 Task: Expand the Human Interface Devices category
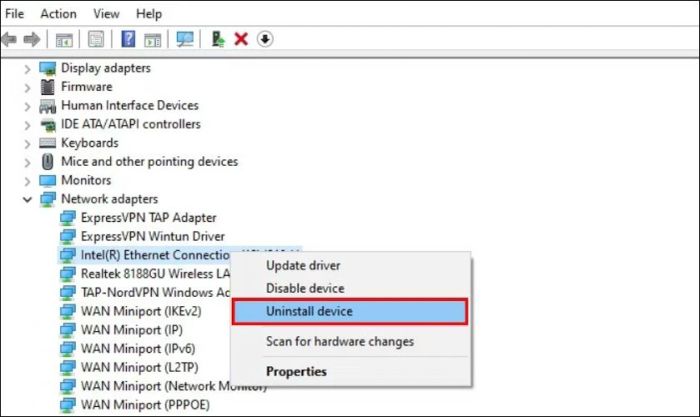(x=27, y=106)
